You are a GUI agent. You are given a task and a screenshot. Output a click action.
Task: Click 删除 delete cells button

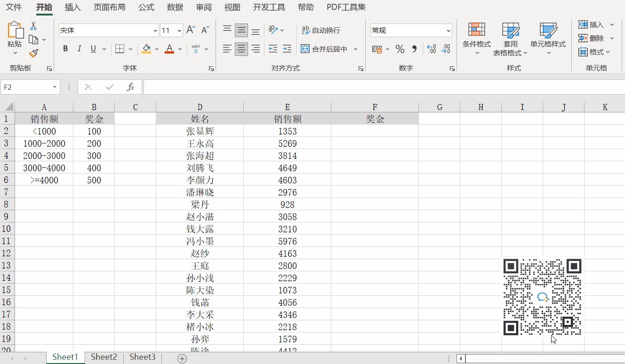tap(591, 38)
